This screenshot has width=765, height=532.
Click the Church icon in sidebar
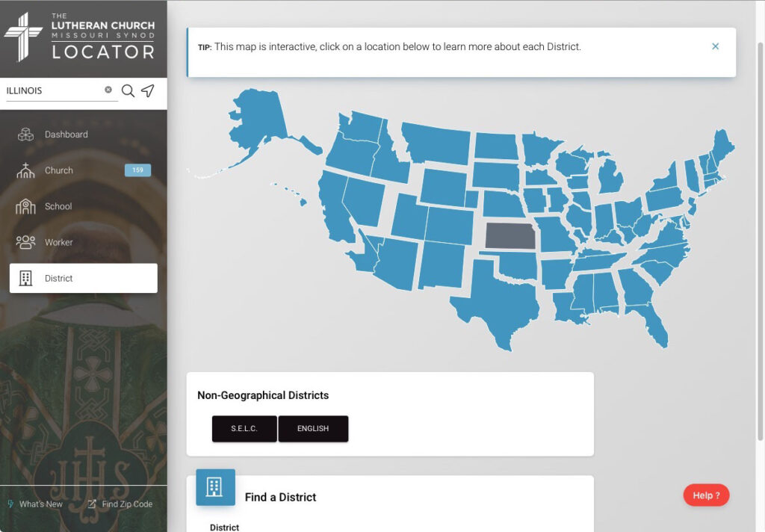click(25, 170)
